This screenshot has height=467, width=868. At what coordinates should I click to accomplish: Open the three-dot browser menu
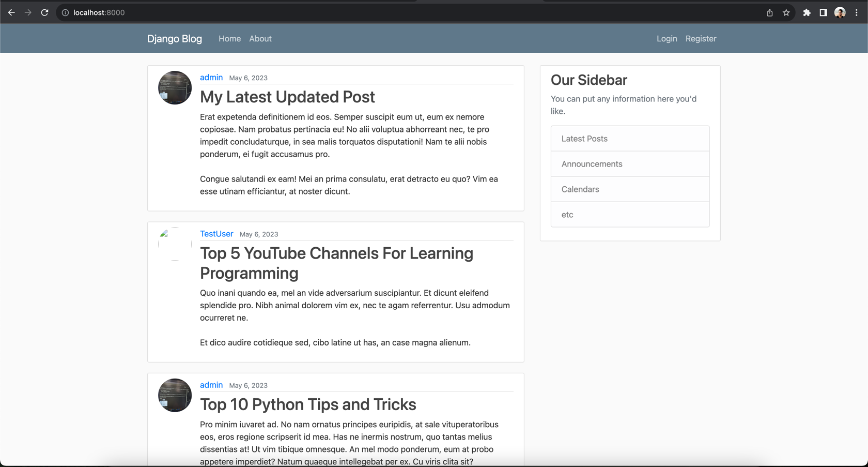pos(856,12)
